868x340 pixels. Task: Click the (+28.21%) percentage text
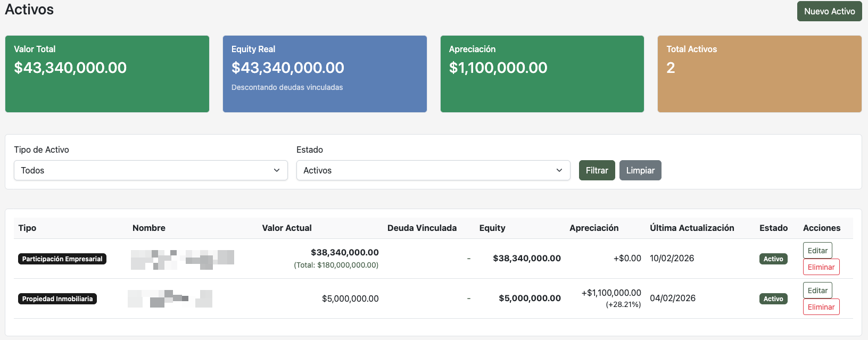click(x=623, y=305)
